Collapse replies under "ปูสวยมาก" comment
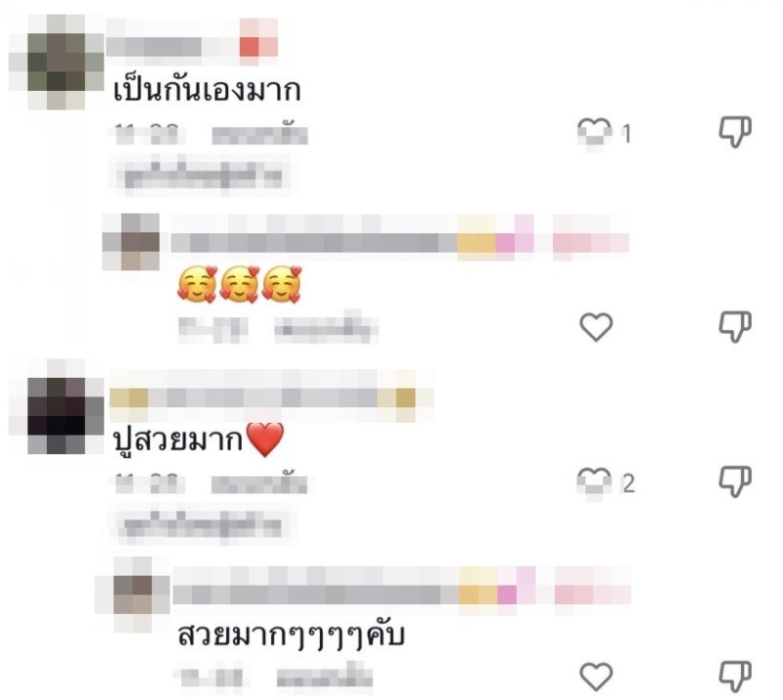The width and height of the screenshot is (783, 700). (x=204, y=525)
